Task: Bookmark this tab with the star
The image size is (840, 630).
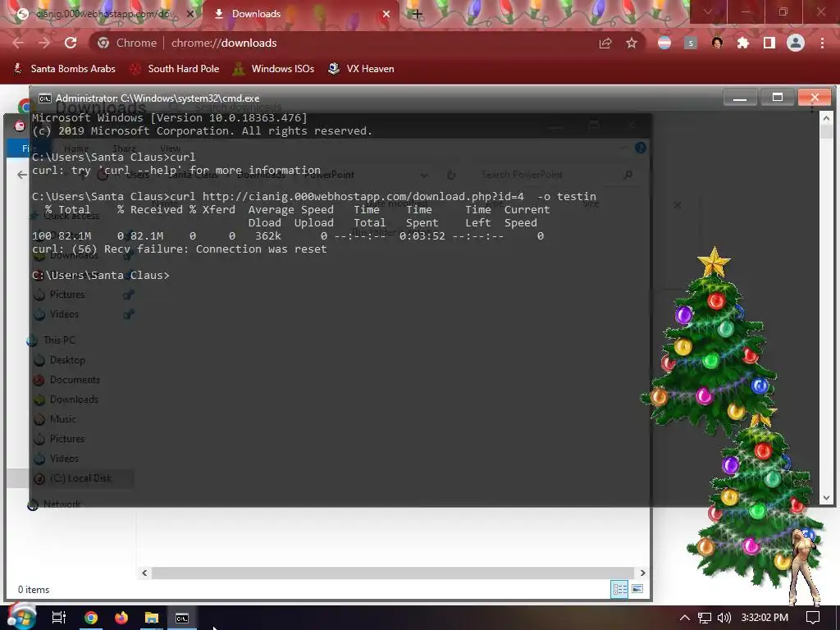Action: pyautogui.click(x=632, y=43)
